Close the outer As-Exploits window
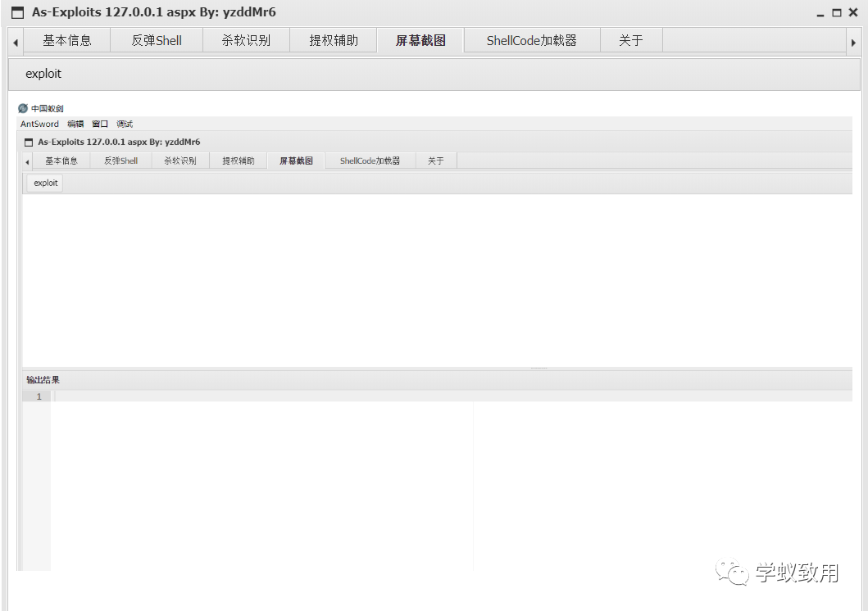The width and height of the screenshot is (868, 611). click(853, 12)
